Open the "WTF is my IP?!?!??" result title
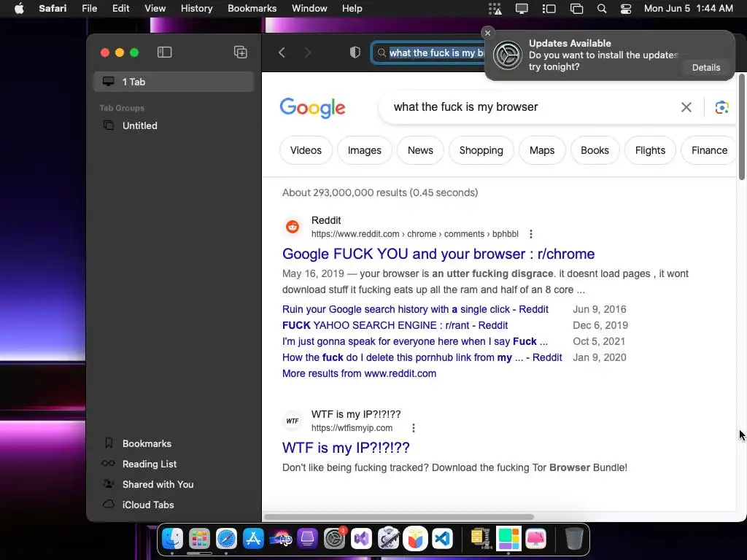Viewport: 747px width, 560px height. coord(346,448)
